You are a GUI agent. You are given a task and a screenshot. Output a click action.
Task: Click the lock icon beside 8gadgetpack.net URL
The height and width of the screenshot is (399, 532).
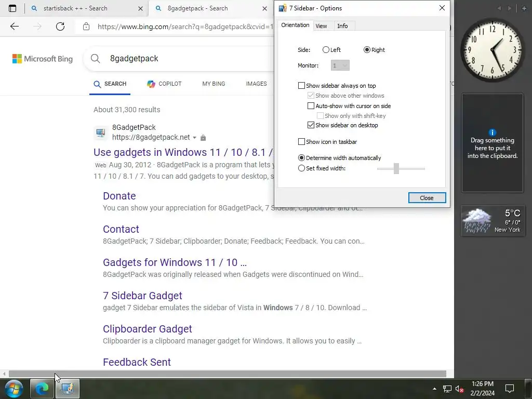tap(203, 137)
